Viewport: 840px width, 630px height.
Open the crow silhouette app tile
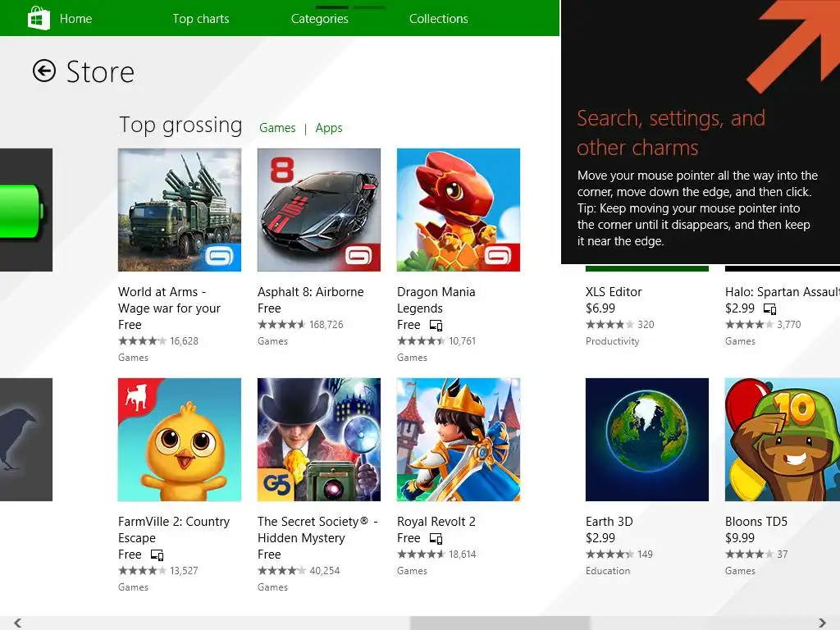click(26, 440)
